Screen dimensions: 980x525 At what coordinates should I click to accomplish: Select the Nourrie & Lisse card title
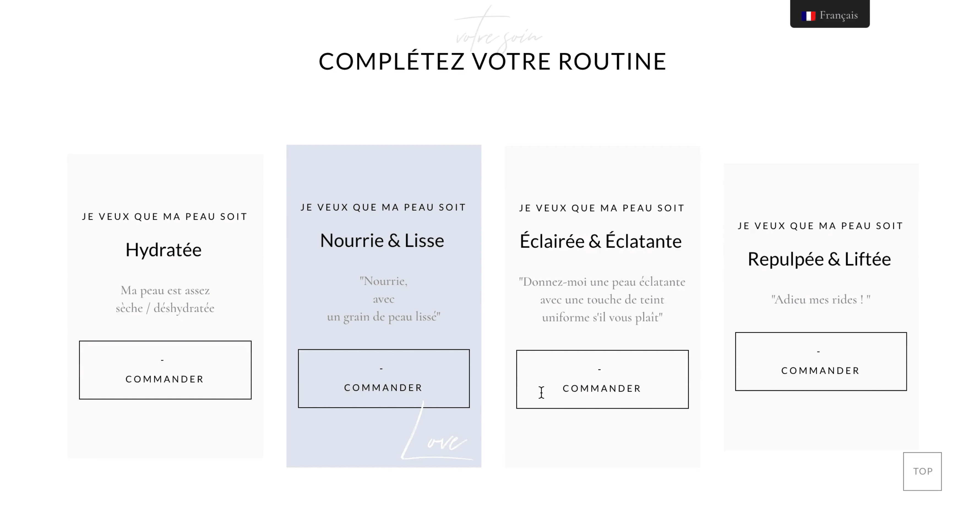click(x=382, y=241)
